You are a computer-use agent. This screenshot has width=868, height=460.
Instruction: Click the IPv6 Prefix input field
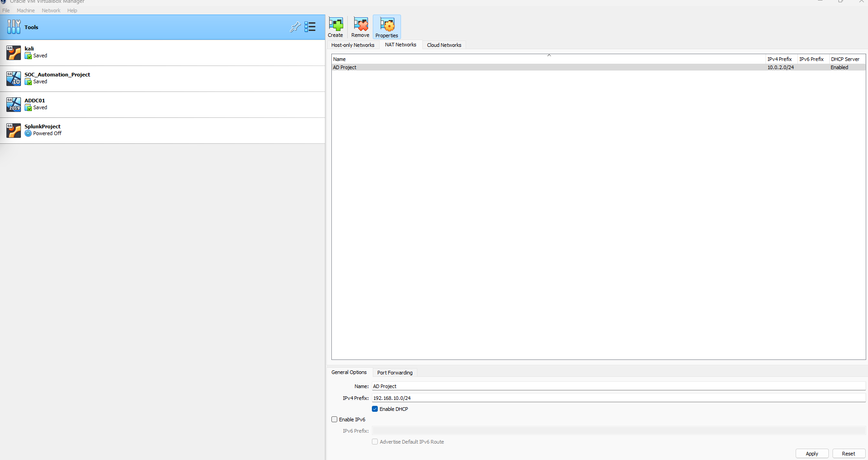click(619, 431)
